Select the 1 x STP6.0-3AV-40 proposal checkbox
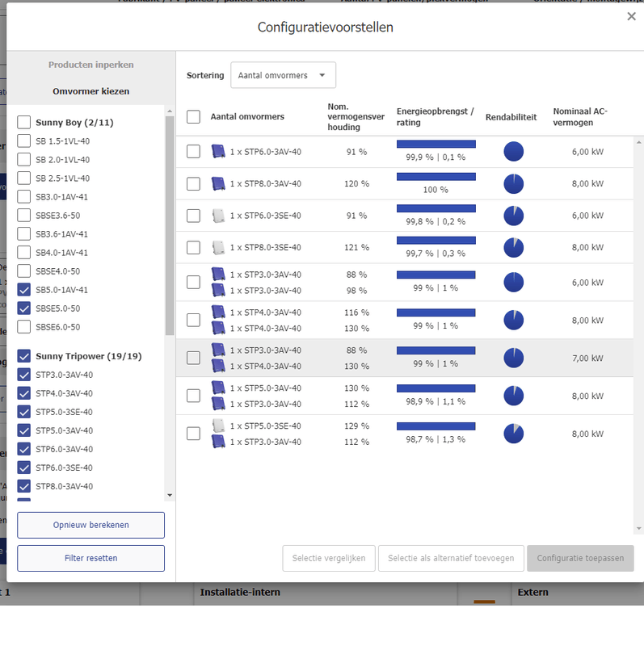 click(x=193, y=151)
